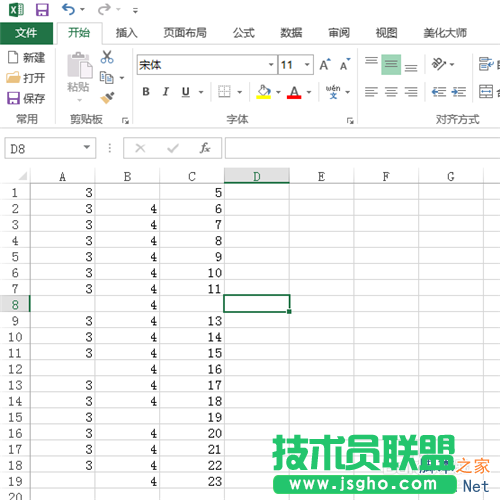The image size is (500, 500).
Task: Click the 保存 Save button in ribbon
Action: coord(26,98)
